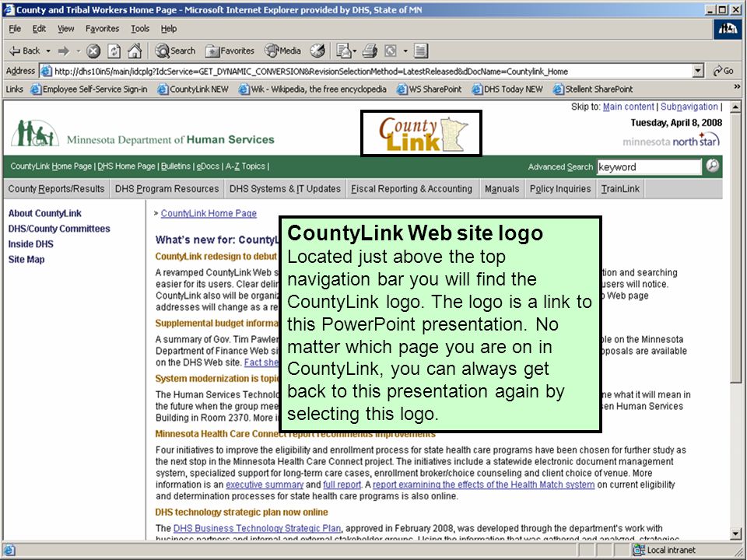This screenshot has height=560, width=747.
Task: Click the page icon in the status bar
Action: coord(9,550)
